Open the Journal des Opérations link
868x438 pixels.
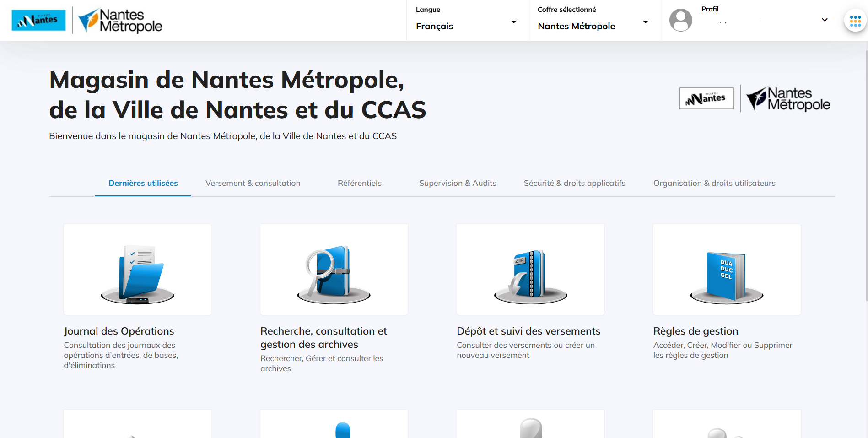pos(119,331)
